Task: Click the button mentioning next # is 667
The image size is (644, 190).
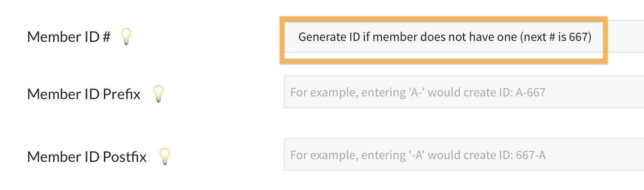Action: tap(444, 37)
